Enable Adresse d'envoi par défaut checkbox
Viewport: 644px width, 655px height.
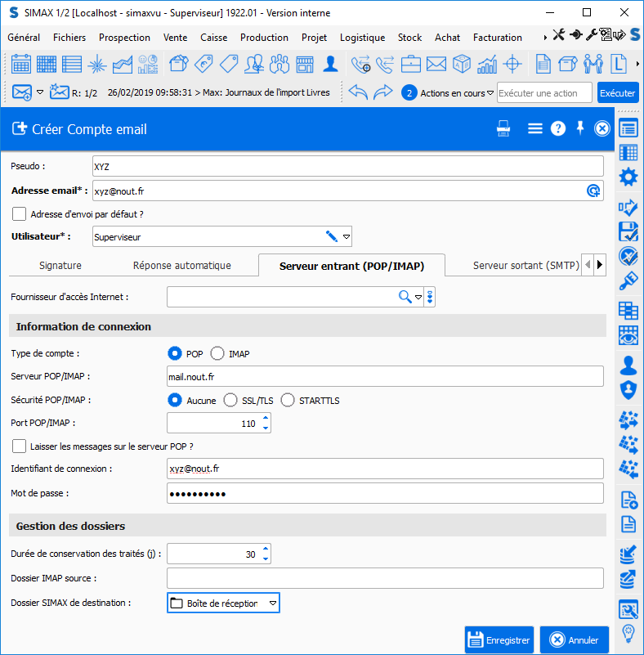click(x=20, y=214)
